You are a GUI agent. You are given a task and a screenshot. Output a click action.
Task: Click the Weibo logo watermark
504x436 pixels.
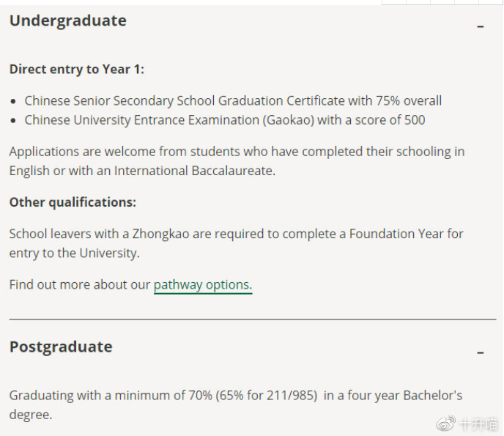446,423
